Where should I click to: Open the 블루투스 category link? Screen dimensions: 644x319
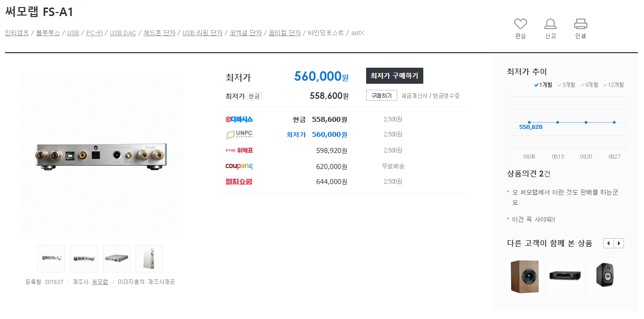[48, 33]
